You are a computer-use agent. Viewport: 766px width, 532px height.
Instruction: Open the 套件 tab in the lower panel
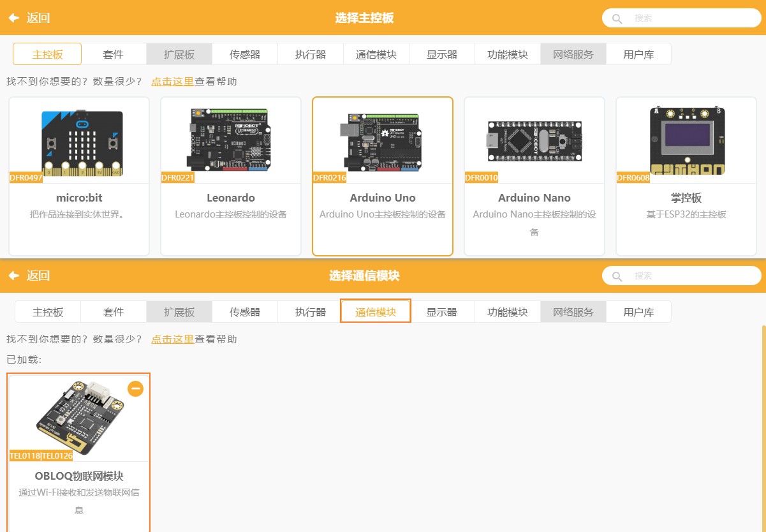click(x=114, y=312)
